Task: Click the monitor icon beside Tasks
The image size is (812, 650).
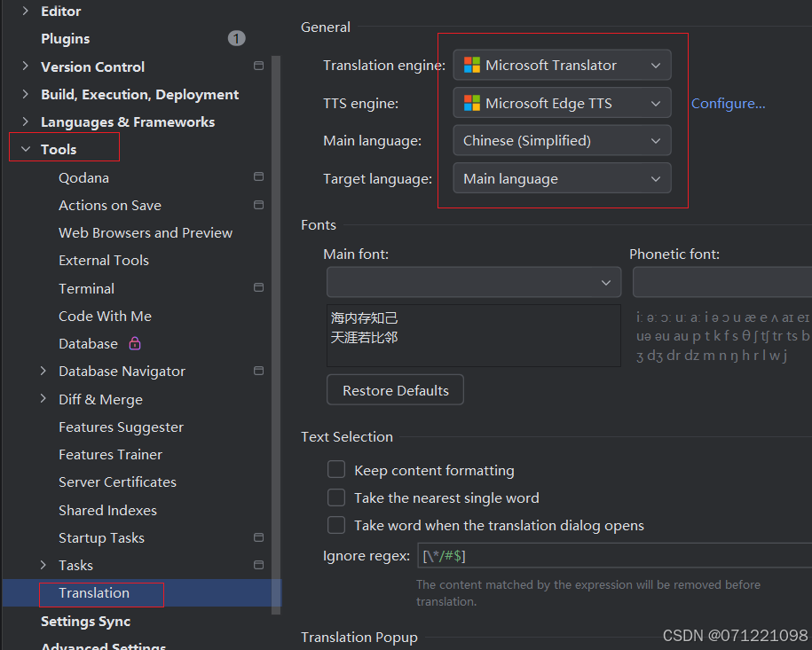Action: [x=258, y=565]
